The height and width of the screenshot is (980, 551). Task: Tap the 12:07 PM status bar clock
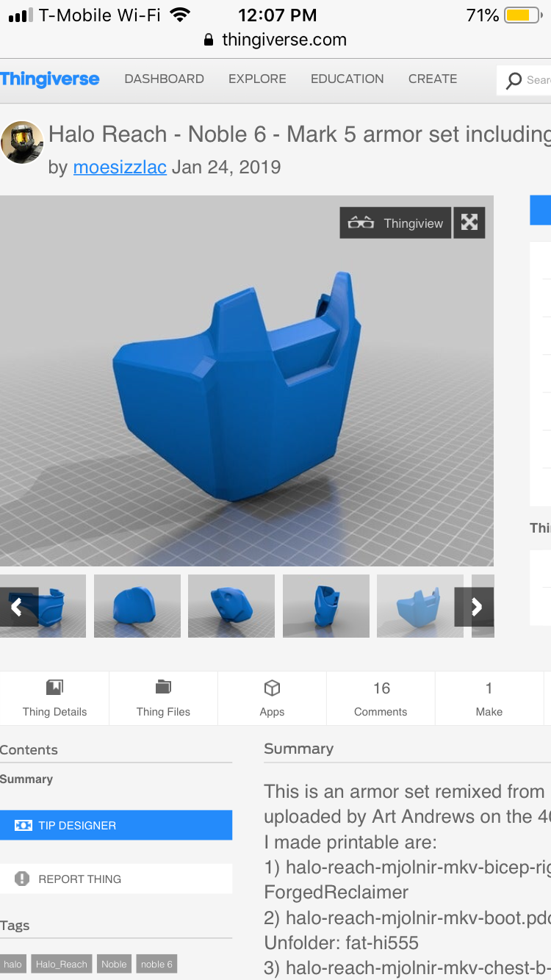coord(278,15)
